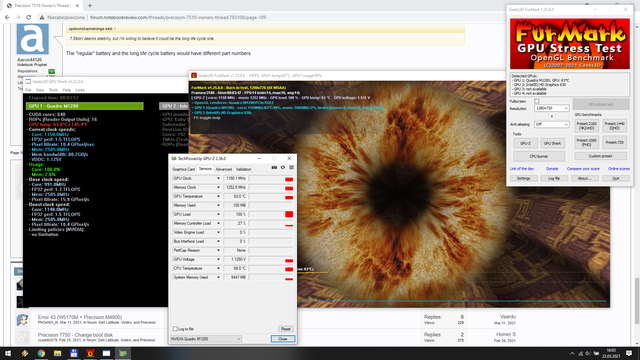Image resolution: width=640 pixels, height=360 pixels.
Task: Open PerfCap Reason sensor dropdown
Action: pos(218,250)
